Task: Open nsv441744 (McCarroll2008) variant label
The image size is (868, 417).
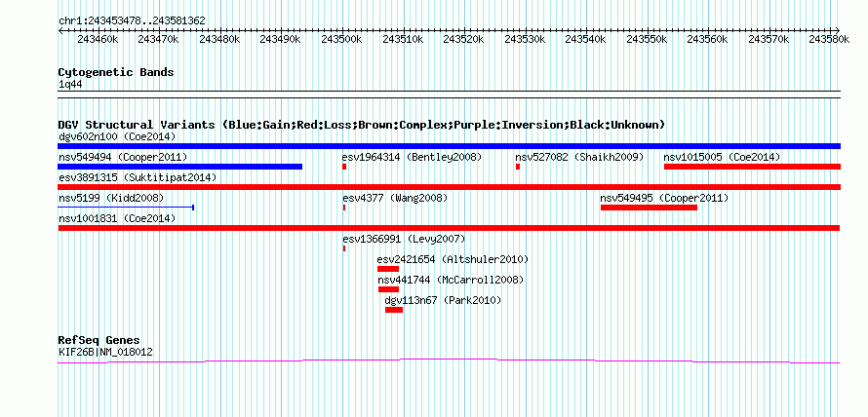Action: point(451,280)
